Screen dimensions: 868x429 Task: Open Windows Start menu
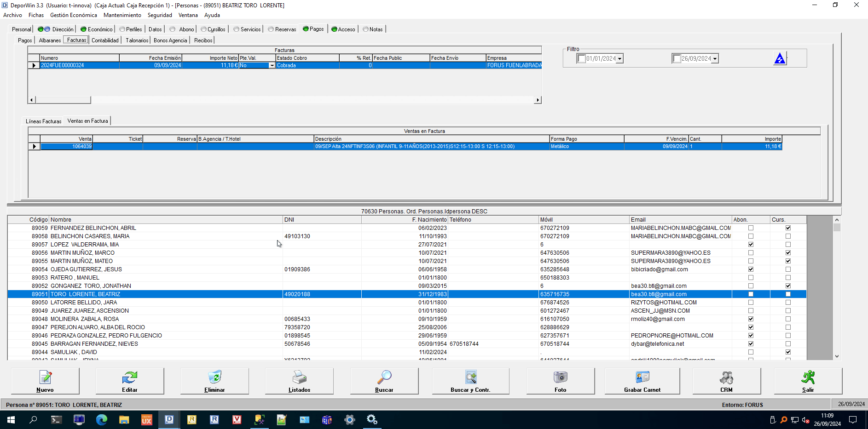pyautogui.click(x=11, y=419)
